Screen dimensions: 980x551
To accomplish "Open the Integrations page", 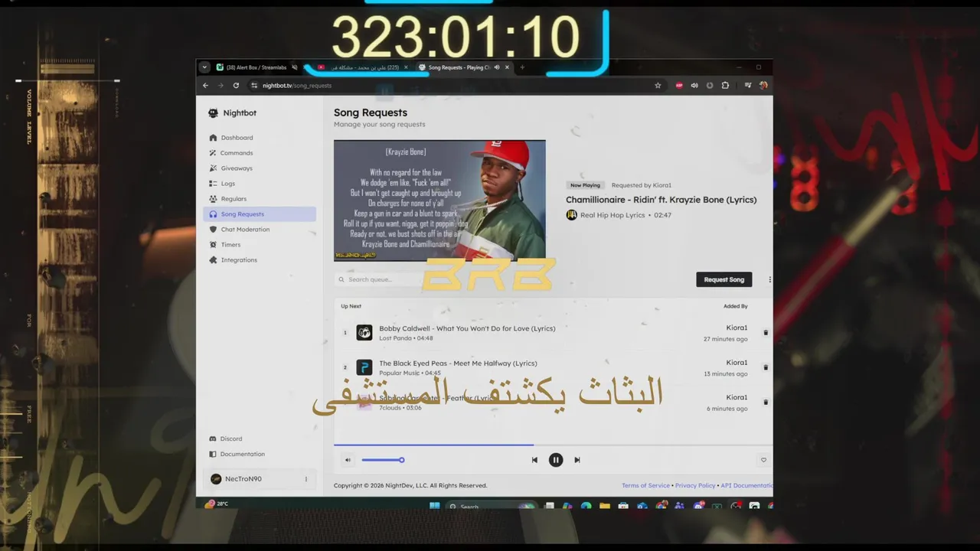I will (239, 260).
